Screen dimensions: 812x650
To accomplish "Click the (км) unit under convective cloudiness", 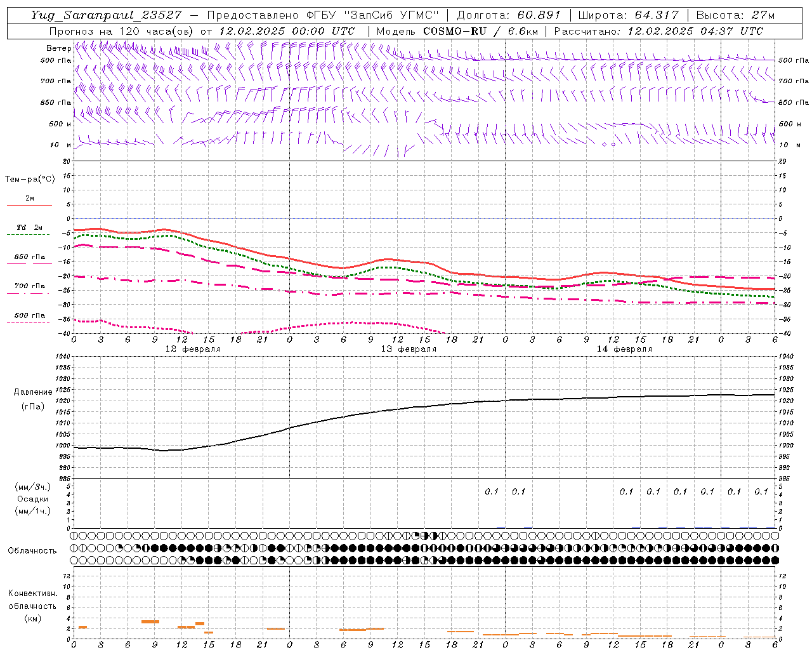I will pos(32,618).
